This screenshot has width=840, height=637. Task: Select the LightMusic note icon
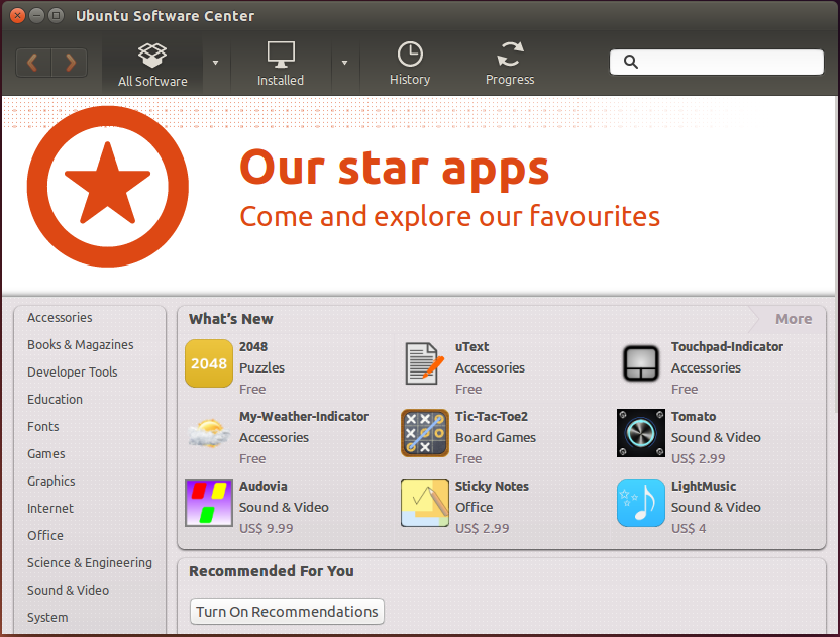point(641,503)
